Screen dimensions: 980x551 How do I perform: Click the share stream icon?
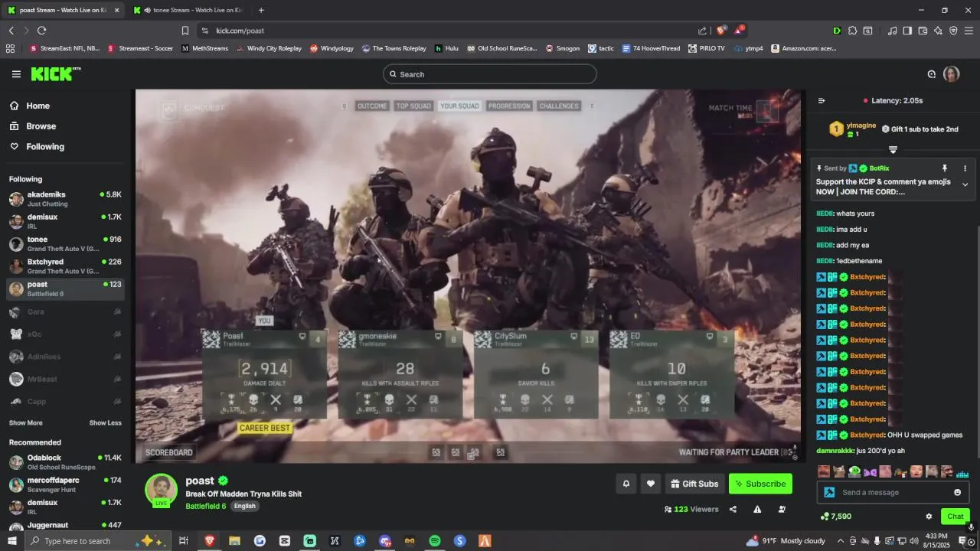click(x=733, y=509)
